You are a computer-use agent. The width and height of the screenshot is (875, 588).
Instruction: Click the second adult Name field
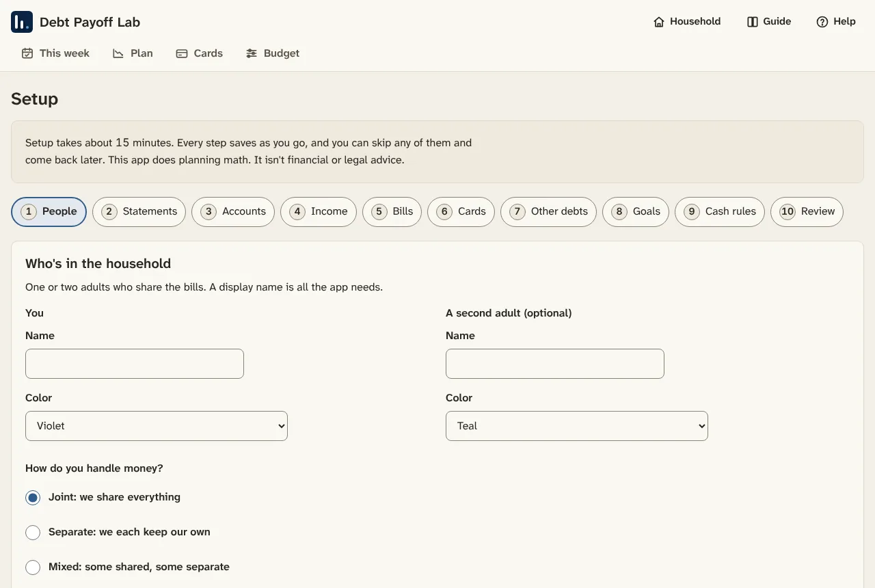555,364
